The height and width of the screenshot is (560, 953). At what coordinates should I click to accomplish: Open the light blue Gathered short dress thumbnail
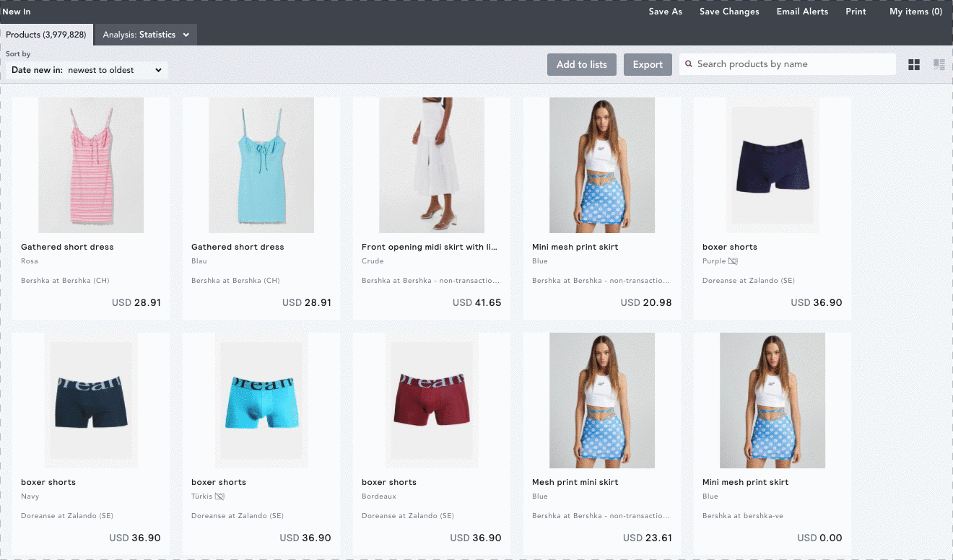[261, 165]
